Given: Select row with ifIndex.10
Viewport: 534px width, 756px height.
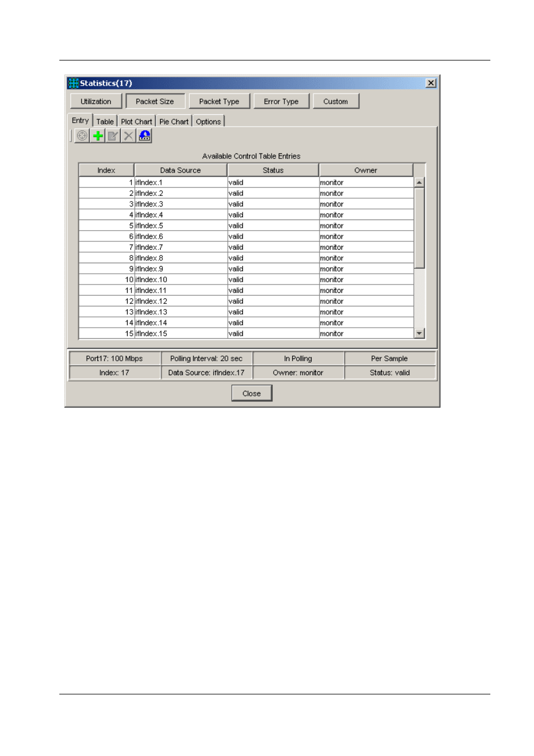Looking at the screenshot, I should point(246,279).
